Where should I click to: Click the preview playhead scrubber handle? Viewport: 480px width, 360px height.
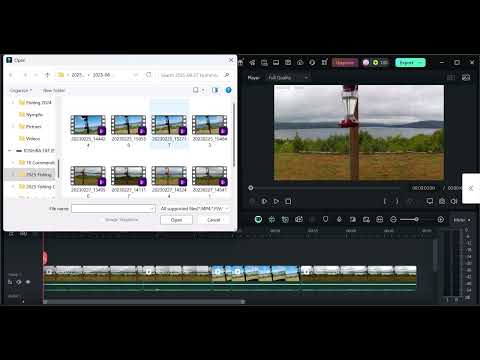[x=251, y=188]
